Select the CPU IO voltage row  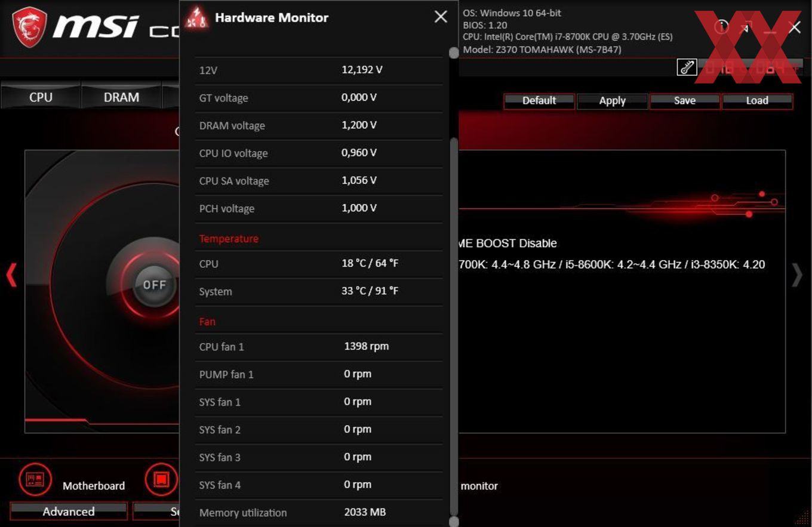[319, 153]
